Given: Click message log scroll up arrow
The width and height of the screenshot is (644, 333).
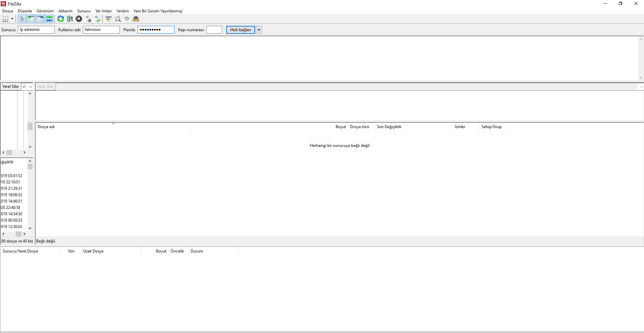Looking at the screenshot, I should point(641,39).
